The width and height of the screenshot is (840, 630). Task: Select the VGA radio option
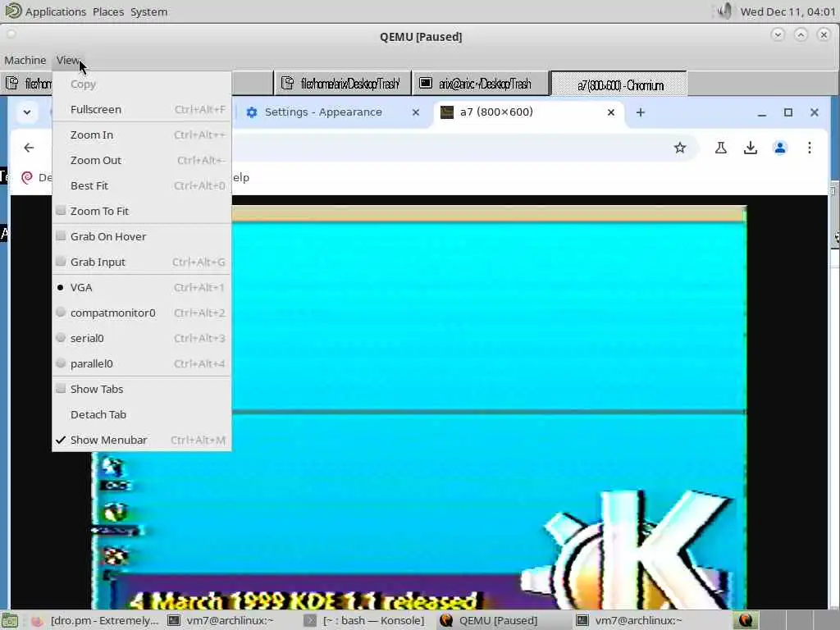point(142,287)
